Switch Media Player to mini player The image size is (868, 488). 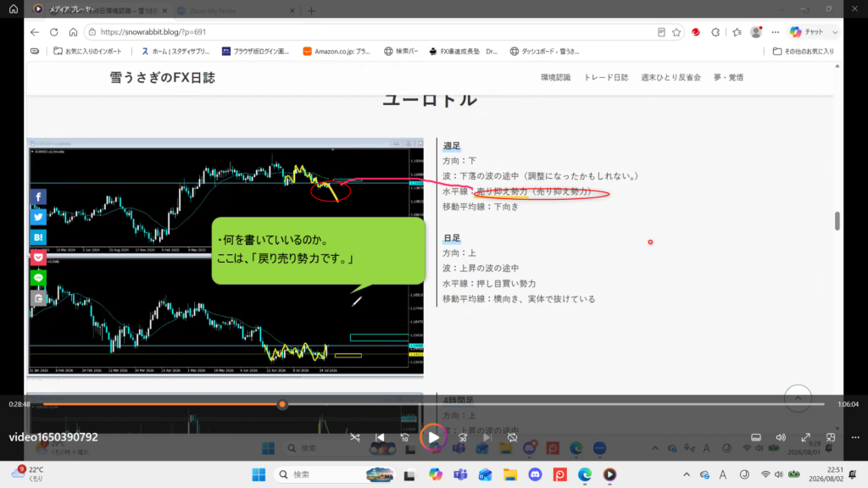pyautogui.click(x=831, y=437)
